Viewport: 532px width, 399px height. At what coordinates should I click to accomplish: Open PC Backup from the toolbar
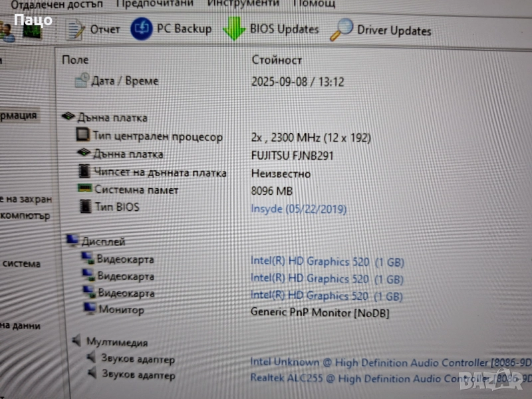[x=140, y=29]
